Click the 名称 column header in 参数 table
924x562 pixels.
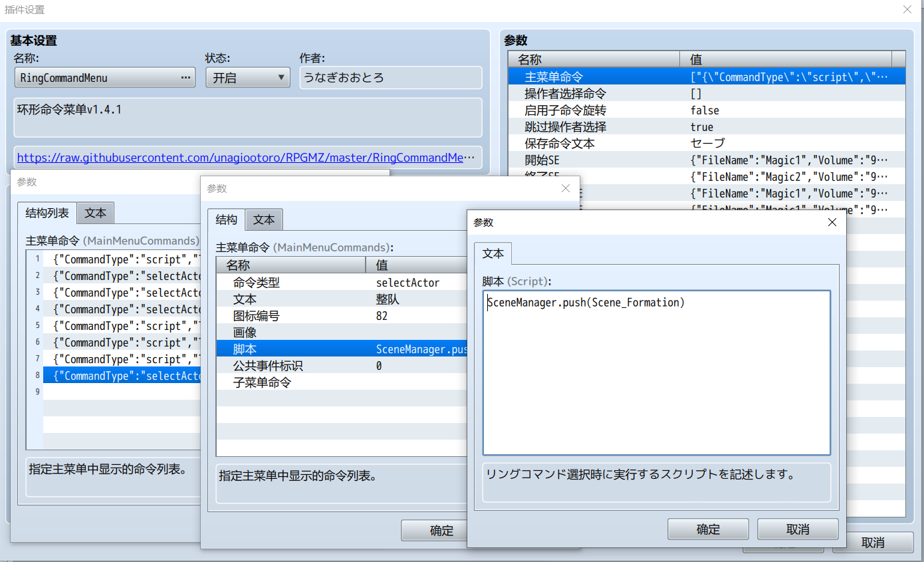coord(594,60)
